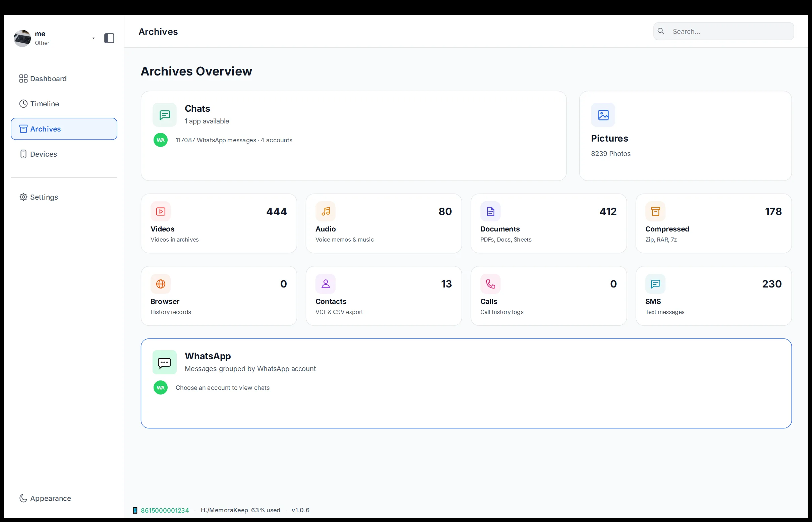Click the Compressed archive box icon
Image resolution: width=812 pixels, height=522 pixels.
(655, 211)
